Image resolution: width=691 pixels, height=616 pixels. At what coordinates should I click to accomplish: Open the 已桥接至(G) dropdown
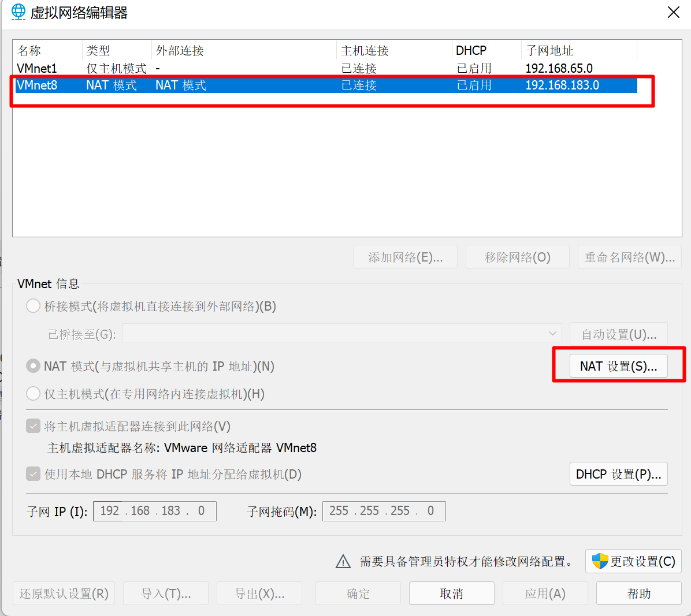(342, 333)
